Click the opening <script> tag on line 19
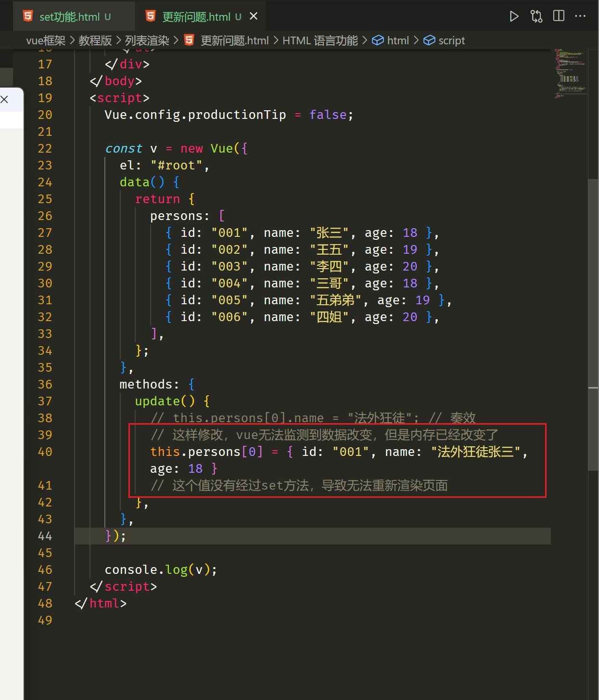599x700 pixels. [119, 98]
